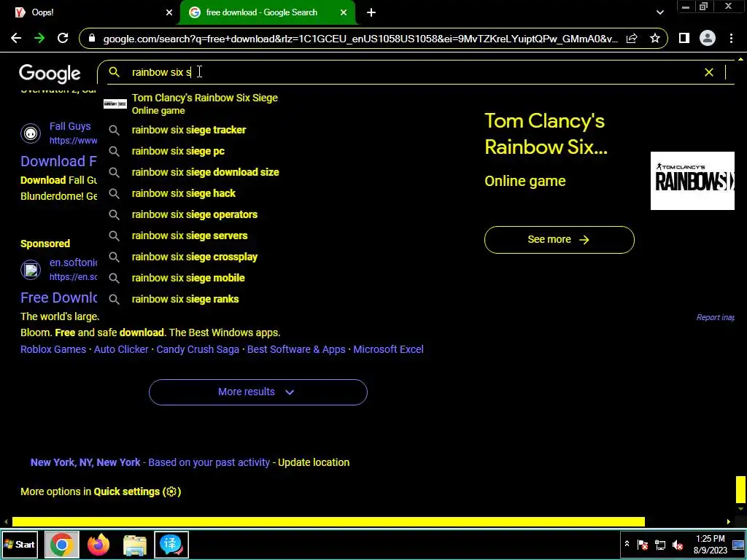The height and width of the screenshot is (560, 747).
Task: Close the Oops! tab
Action: [x=169, y=13]
